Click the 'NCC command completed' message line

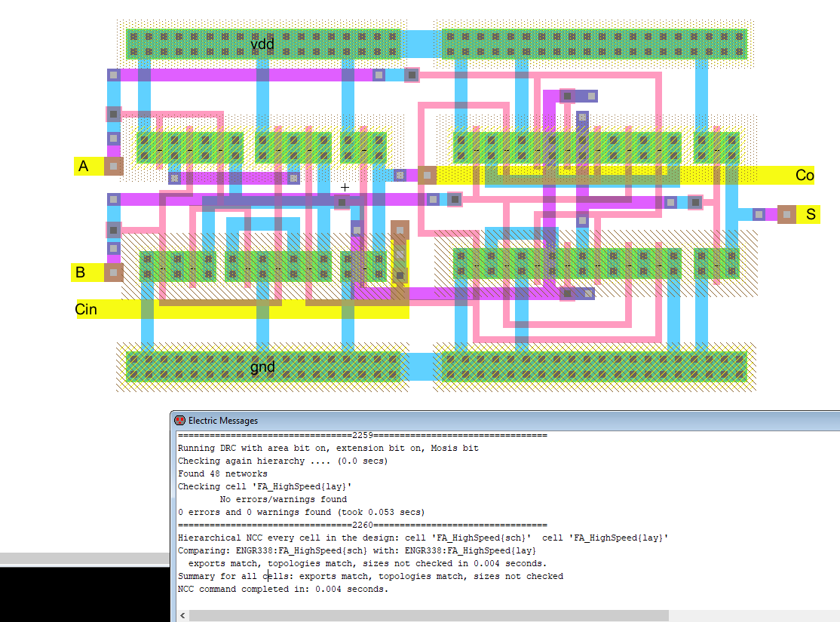[283, 589]
